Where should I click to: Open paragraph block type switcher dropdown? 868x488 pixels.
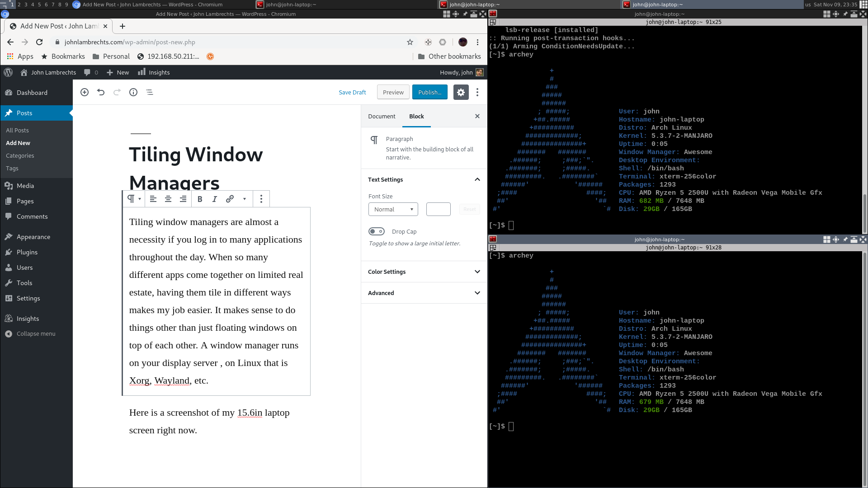pyautogui.click(x=134, y=199)
